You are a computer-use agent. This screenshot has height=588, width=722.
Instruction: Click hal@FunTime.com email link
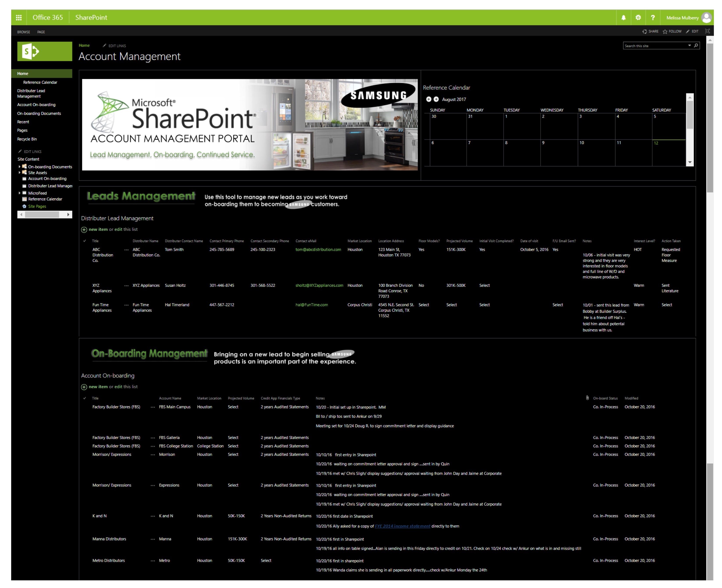311,305
